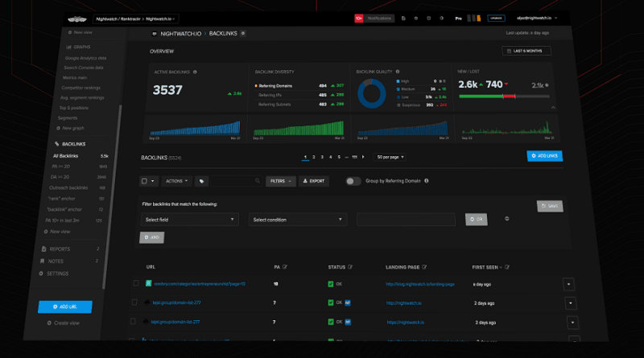Check the first backlink row checkbox

click(x=136, y=284)
